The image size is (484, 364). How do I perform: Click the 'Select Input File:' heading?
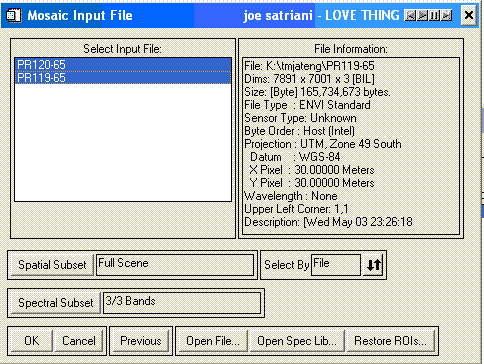pyautogui.click(x=122, y=49)
